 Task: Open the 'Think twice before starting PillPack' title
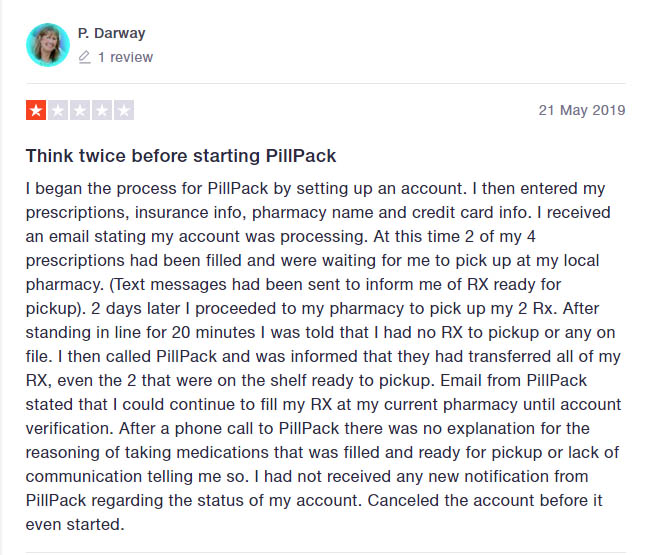(181, 156)
